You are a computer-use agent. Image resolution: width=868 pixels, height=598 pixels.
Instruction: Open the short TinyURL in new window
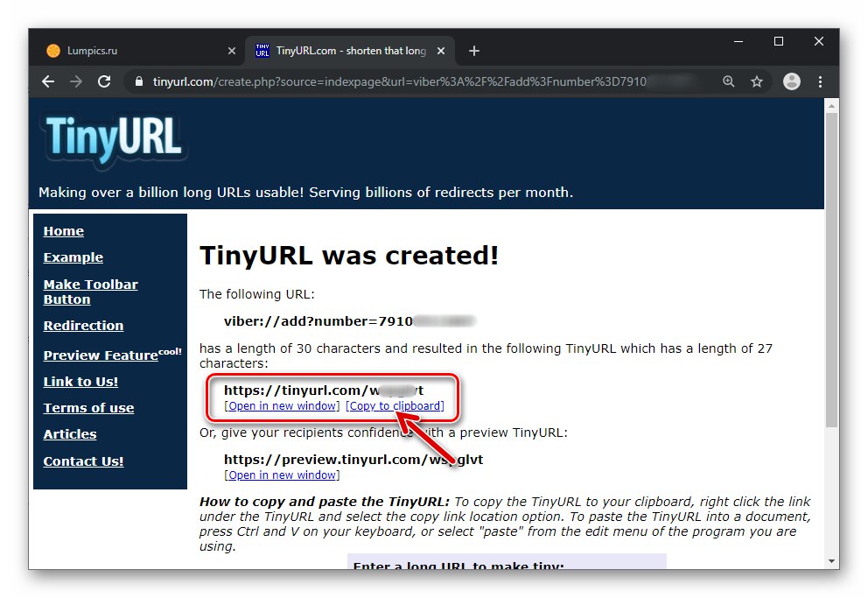click(283, 406)
